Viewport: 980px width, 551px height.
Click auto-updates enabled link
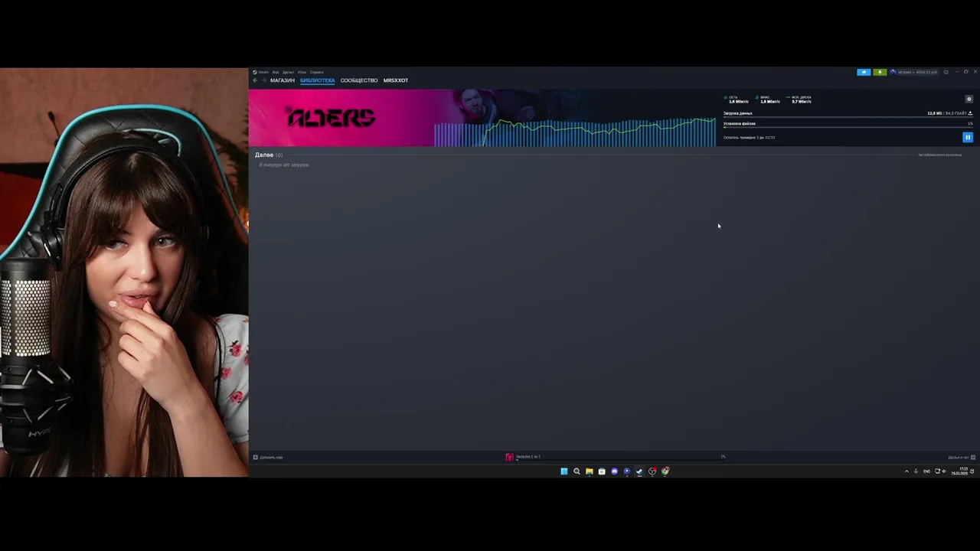click(939, 155)
